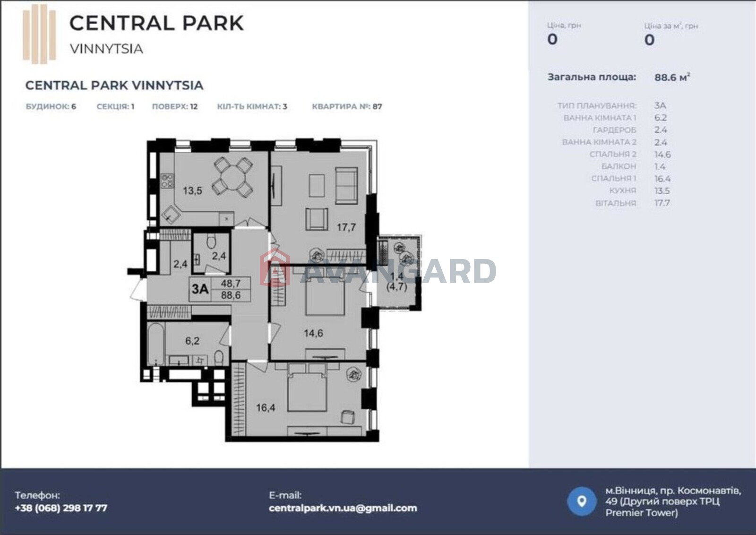Viewport: 756px width, 535px height.
Task: Click the 3A layout type label on plan
Action: pyautogui.click(x=200, y=289)
